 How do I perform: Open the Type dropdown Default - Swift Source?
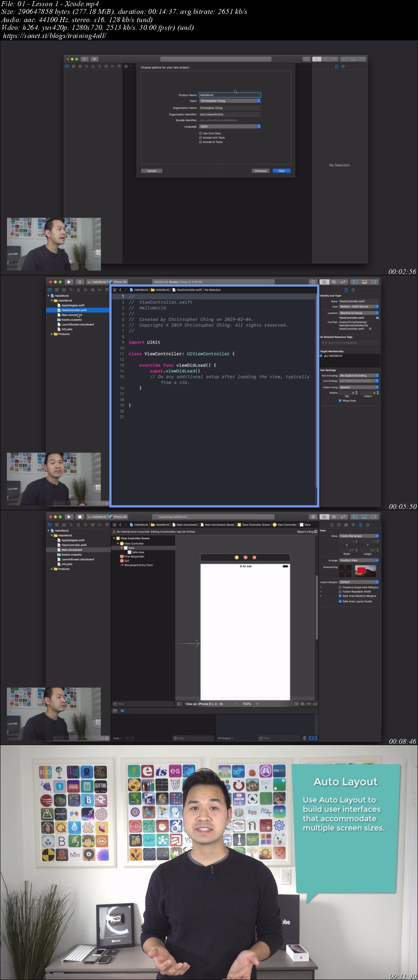click(x=359, y=306)
